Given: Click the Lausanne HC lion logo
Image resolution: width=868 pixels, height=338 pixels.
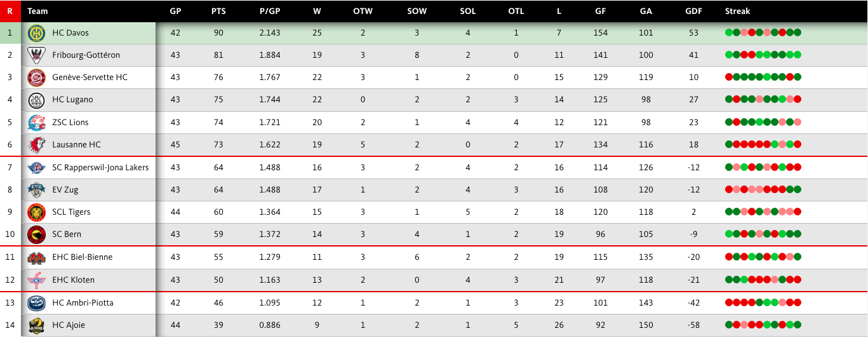Looking at the screenshot, I should (36, 145).
